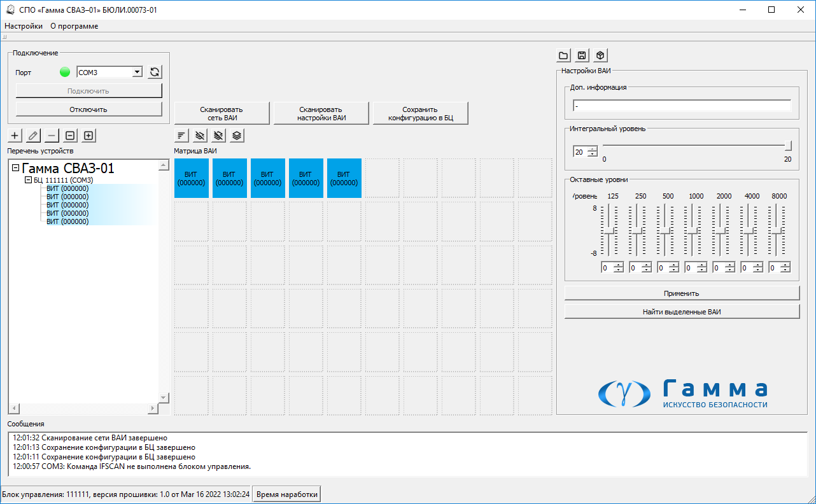
Task: Open file with the folder icon
Action: point(564,55)
